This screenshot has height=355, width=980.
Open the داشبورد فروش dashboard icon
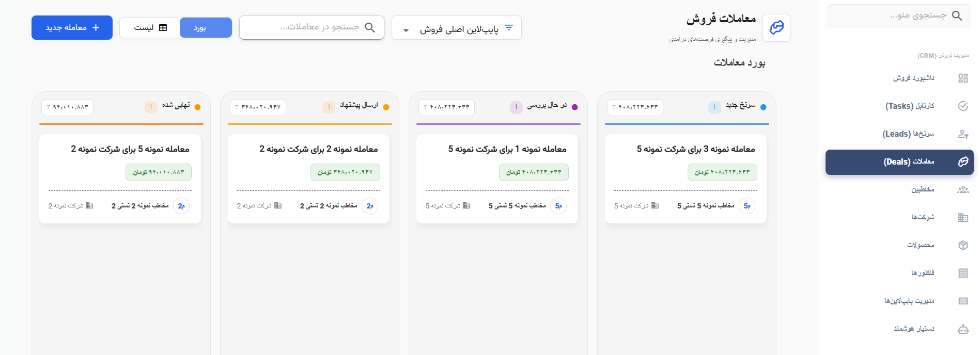pyautogui.click(x=963, y=78)
